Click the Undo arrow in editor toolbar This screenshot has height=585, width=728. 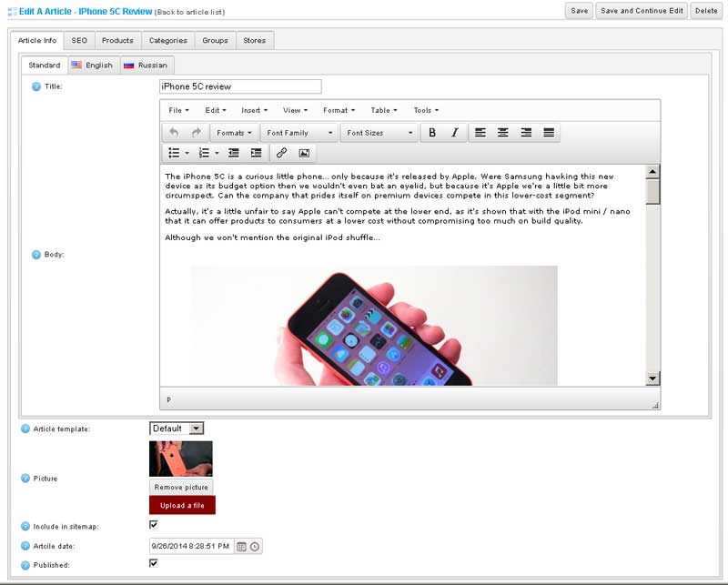174,133
